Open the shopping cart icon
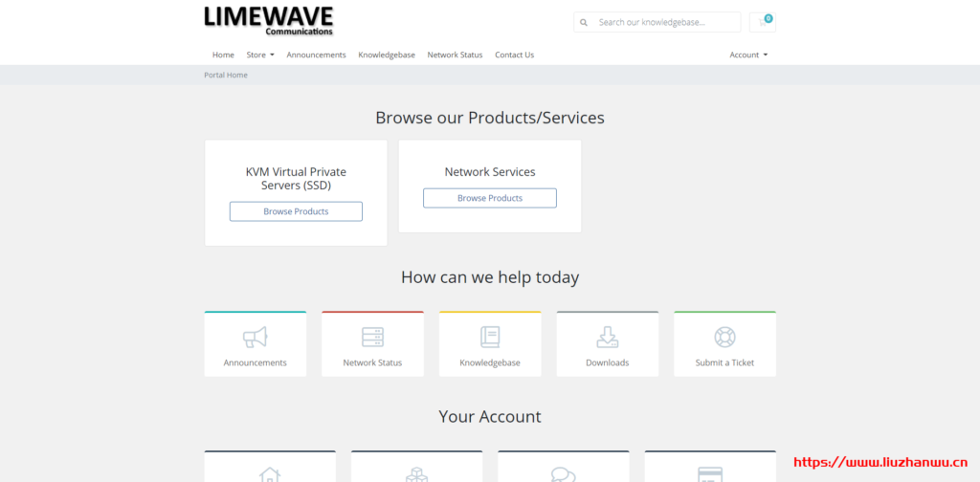The height and width of the screenshot is (482, 980). tap(763, 22)
